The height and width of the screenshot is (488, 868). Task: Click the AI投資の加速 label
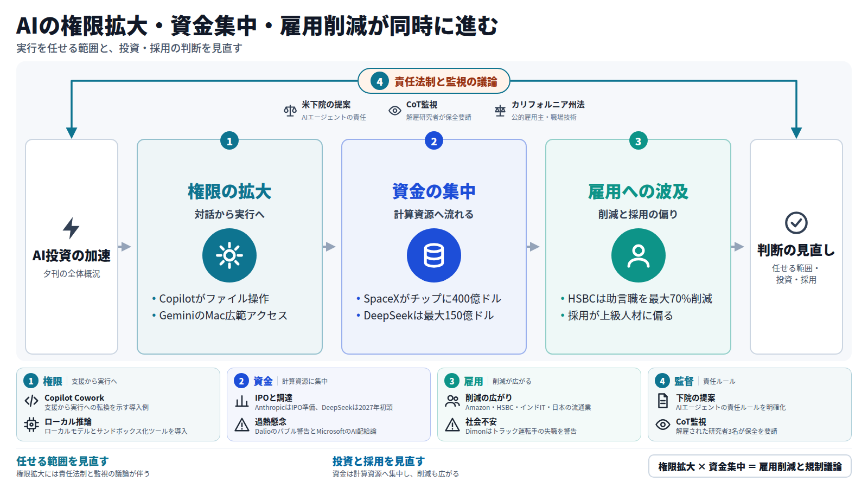(x=72, y=255)
